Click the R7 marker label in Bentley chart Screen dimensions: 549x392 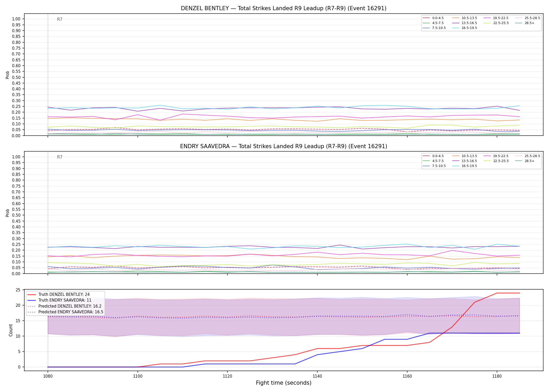pyautogui.click(x=60, y=20)
